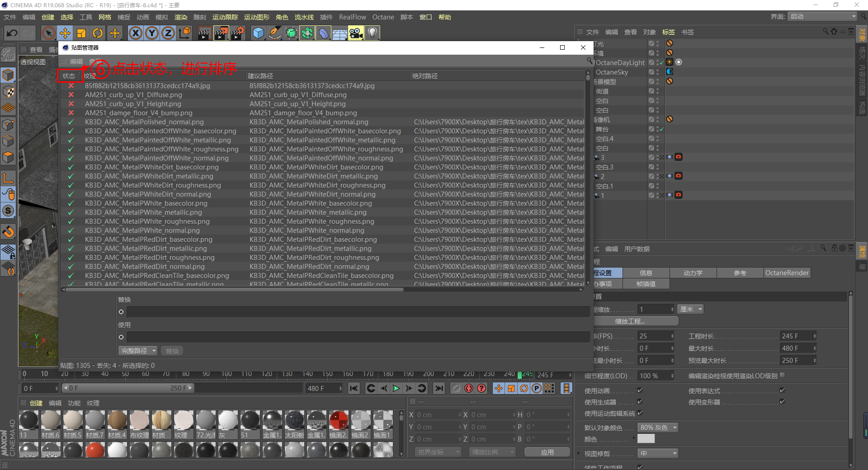Go to start of timeline
Image resolution: width=868 pixels, height=470 pixels.
tap(354, 388)
